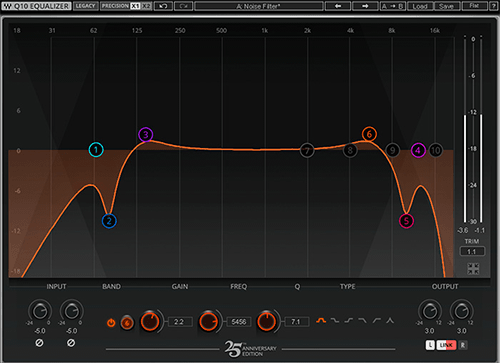This screenshot has width=500, height=363.
Task: Open the Save preset menu
Action: (447, 6)
